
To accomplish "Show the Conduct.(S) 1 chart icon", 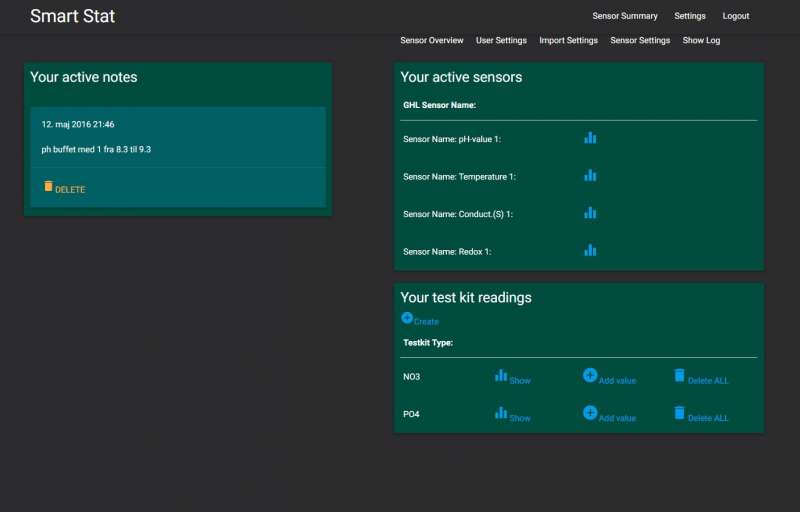I will point(590,213).
